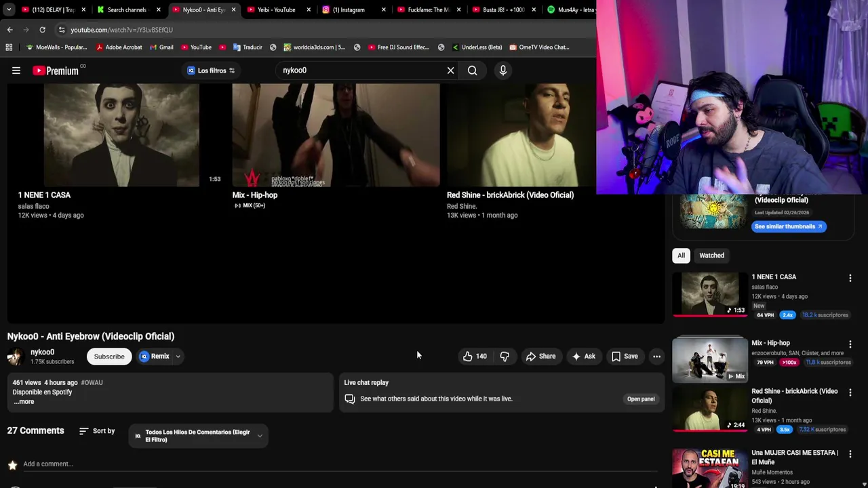The image size is (868, 488).
Task: Open the Adobe Acrobat bookmark
Action: tap(119, 47)
